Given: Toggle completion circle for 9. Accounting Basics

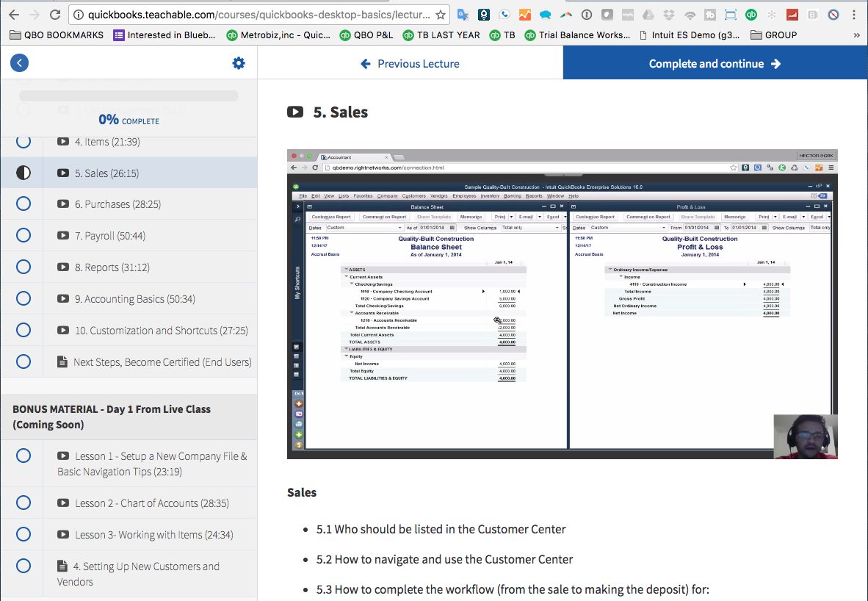Looking at the screenshot, I should click(23, 298).
